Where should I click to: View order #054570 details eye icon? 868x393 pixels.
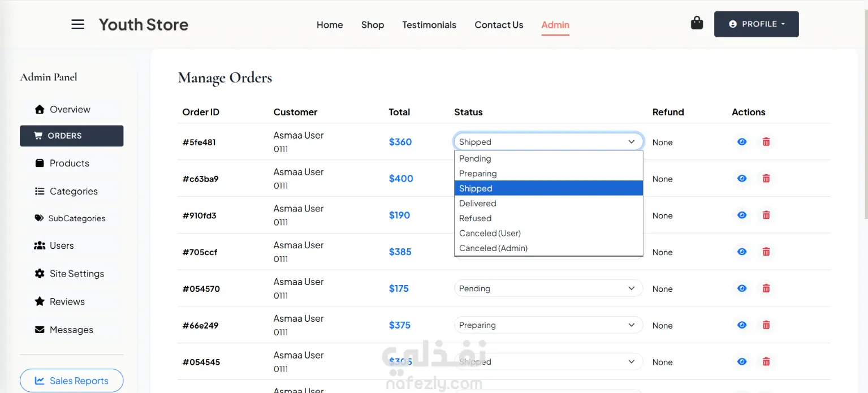click(742, 288)
